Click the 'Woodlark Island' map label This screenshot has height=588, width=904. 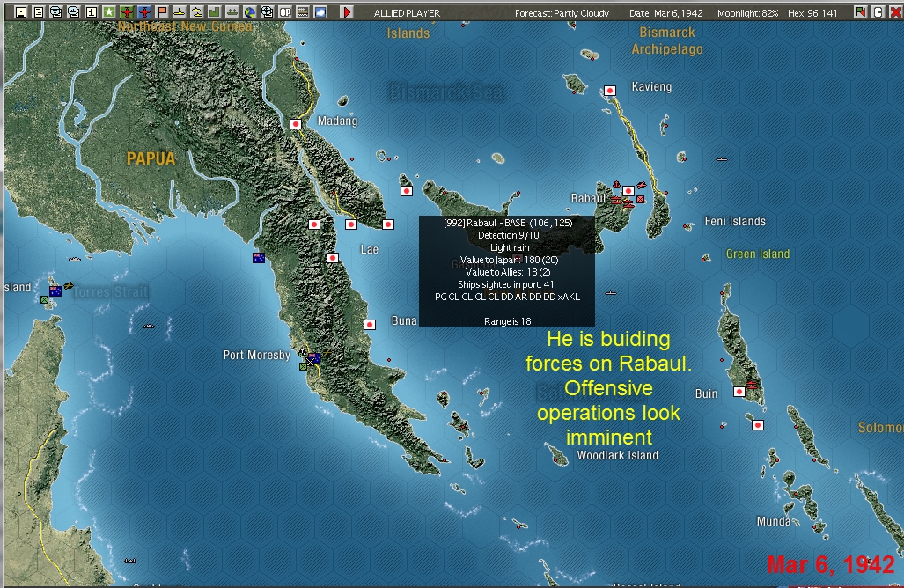pos(617,455)
